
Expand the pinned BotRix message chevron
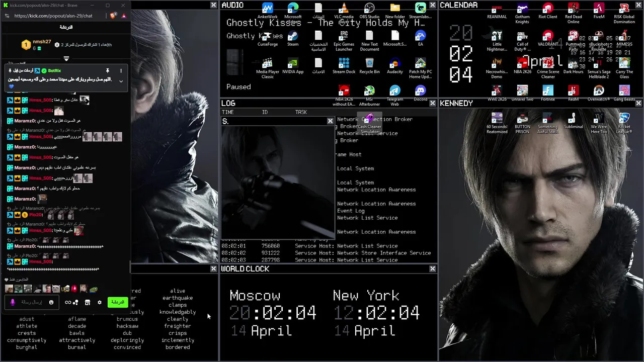(x=121, y=81)
